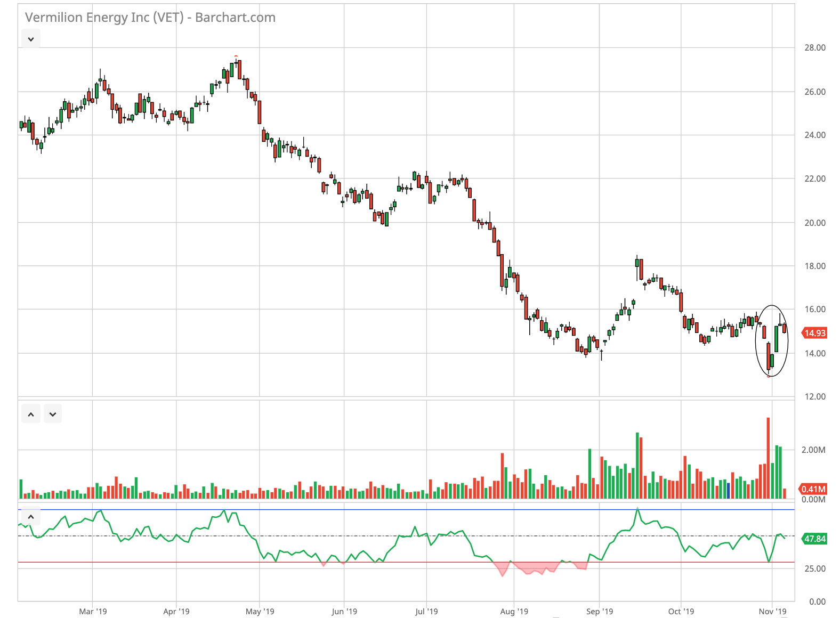Click the Mar '19 date label

[93, 612]
